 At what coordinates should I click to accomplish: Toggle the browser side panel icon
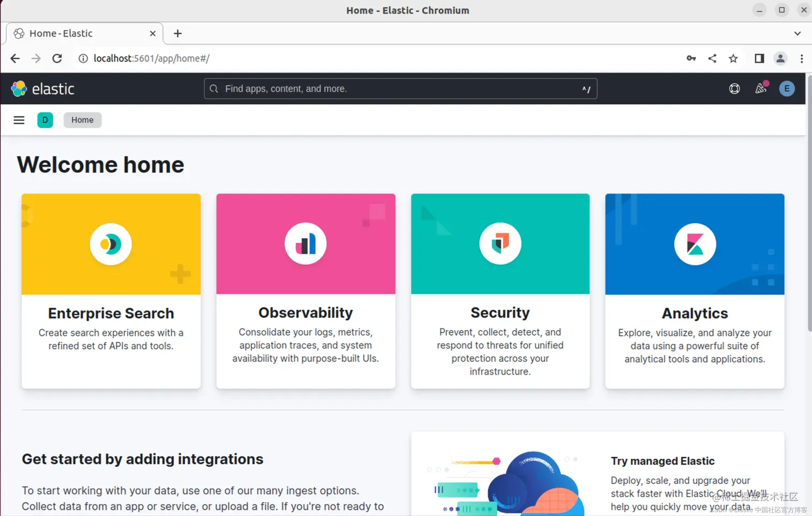pos(759,59)
